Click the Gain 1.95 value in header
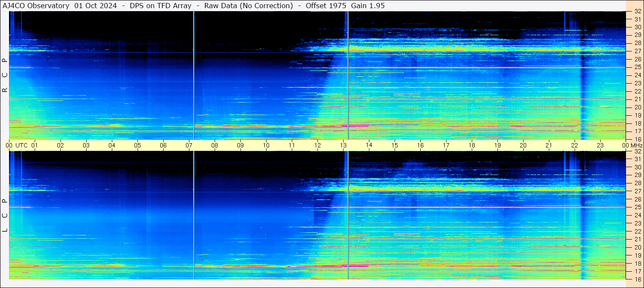 368,6
